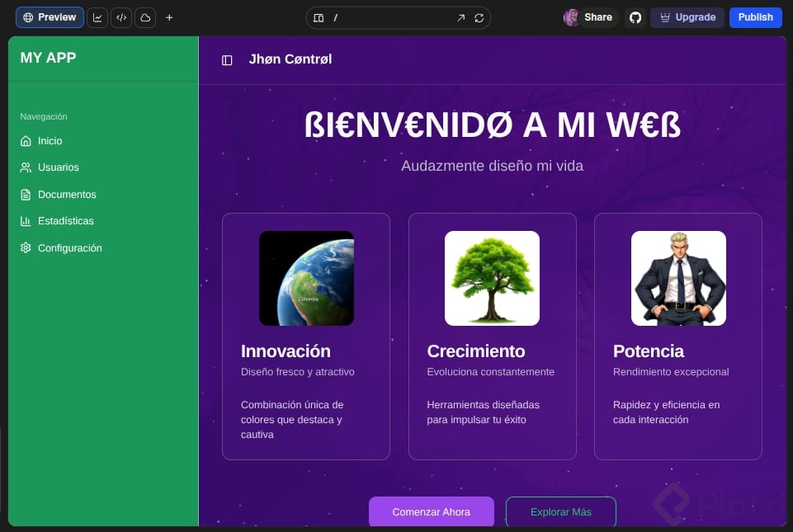Image resolution: width=793 pixels, height=532 pixels.
Task: Click the user avatar beside Share
Action: (571, 17)
